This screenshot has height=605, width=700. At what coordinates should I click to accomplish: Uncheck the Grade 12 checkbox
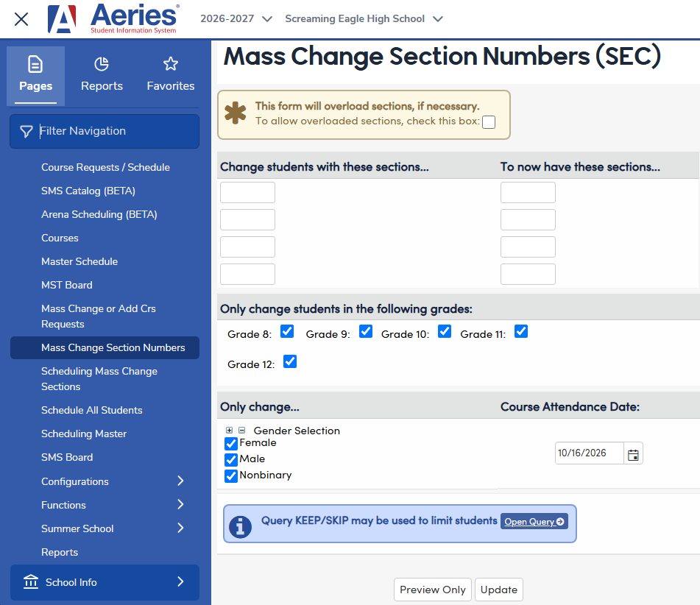click(x=290, y=361)
